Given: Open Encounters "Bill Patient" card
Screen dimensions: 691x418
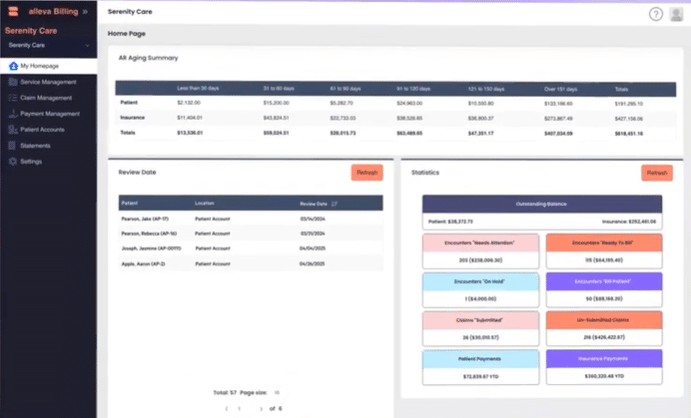Looking at the screenshot, I should click(x=604, y=290).
